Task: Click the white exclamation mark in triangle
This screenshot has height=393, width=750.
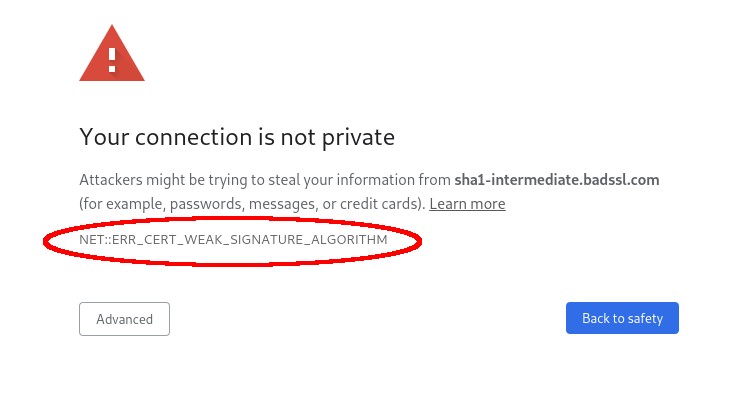Action: click(112, 60)
